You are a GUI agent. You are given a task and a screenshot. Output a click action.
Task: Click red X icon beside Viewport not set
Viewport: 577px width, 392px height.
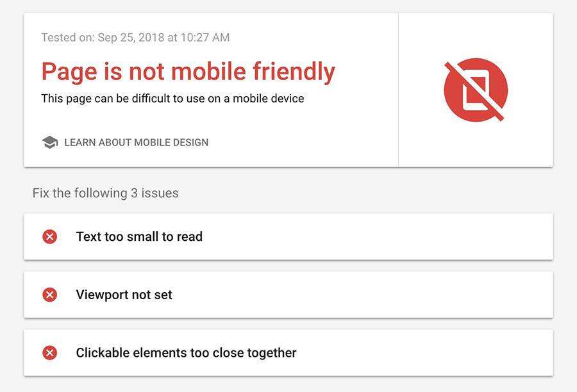click(x=49, y=295)
